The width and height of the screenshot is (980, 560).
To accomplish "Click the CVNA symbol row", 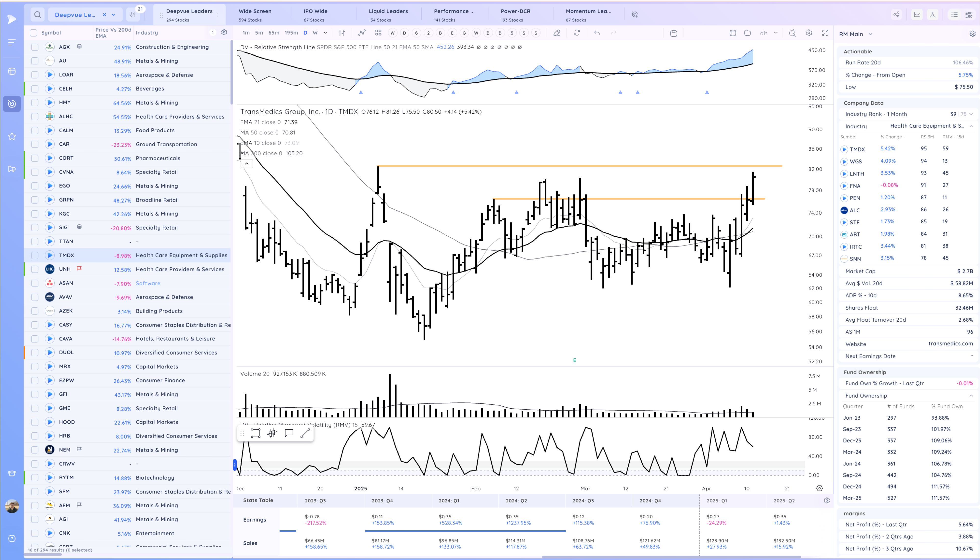I will 66,172.
